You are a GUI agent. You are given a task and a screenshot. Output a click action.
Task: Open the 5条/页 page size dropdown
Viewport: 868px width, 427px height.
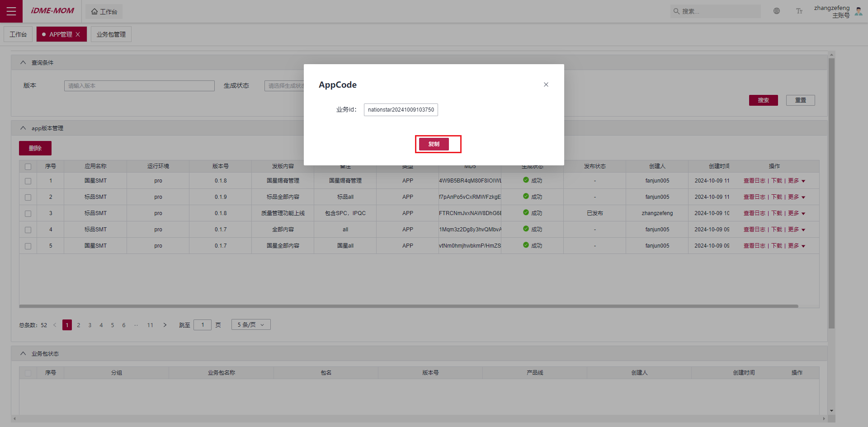[x=250, y=324]
